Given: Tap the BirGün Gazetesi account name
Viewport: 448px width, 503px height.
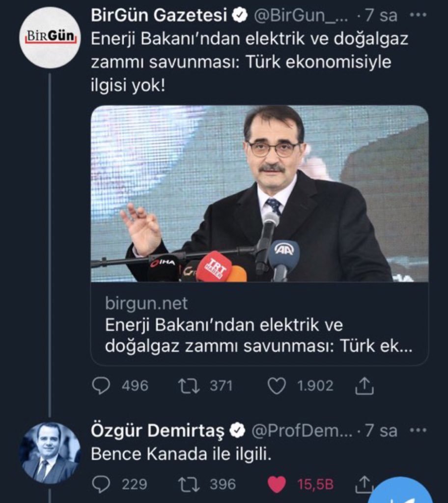Looking at the screenshot, I should tap(159, 16).
